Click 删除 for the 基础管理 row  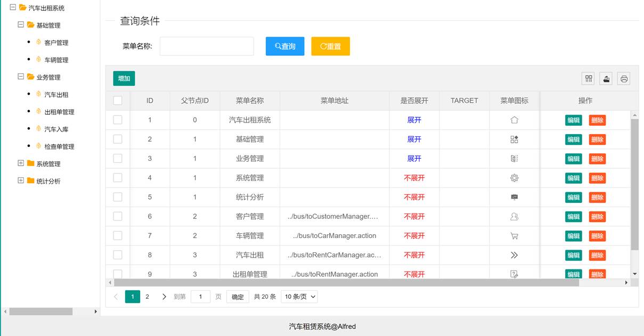click(597, 140)
